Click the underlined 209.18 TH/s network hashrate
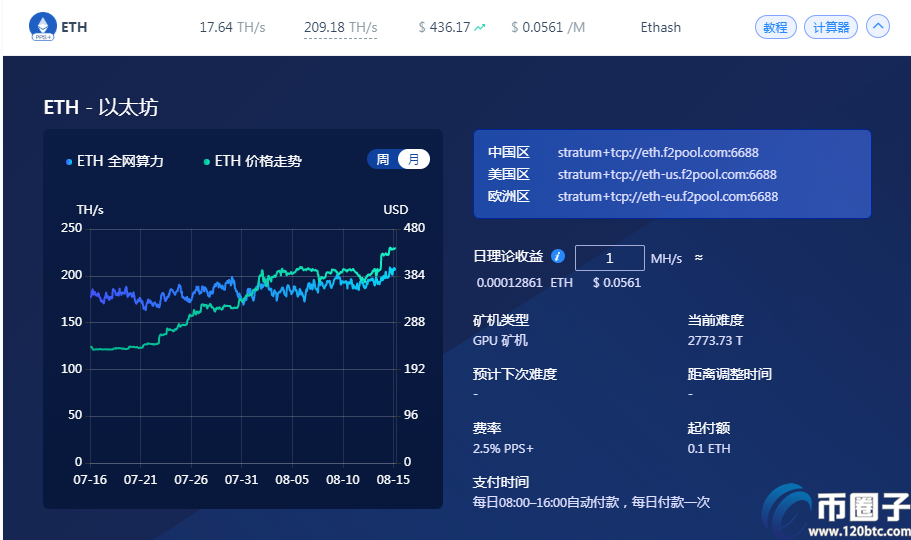Image resolution: width=911 pixels, height=540 pixels. [340, 27]
